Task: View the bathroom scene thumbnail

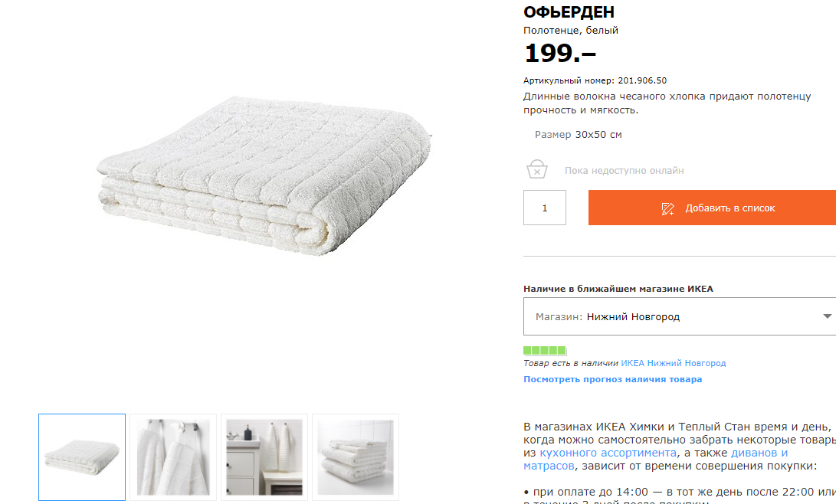Action: 264,457
